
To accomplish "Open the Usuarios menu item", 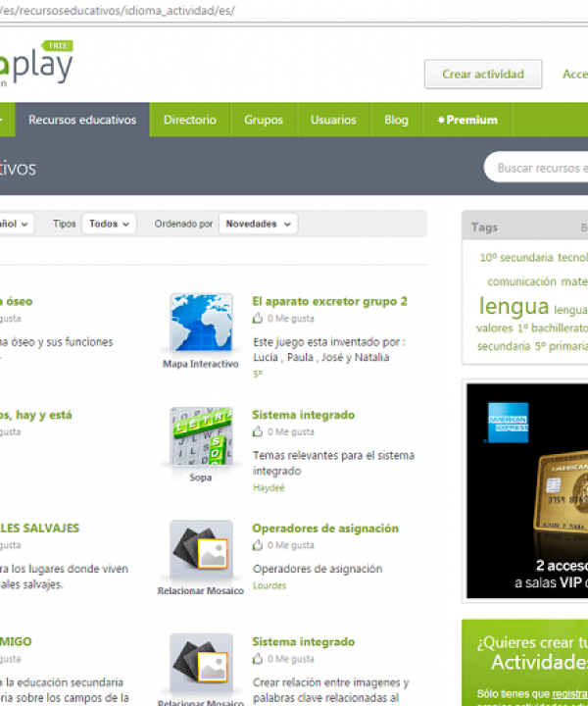I will 333,120.
